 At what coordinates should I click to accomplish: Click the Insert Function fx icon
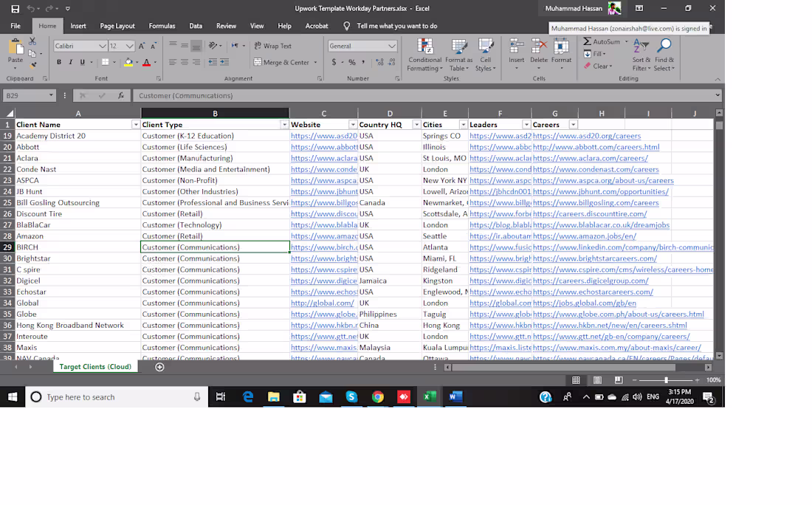coord(121,95)
